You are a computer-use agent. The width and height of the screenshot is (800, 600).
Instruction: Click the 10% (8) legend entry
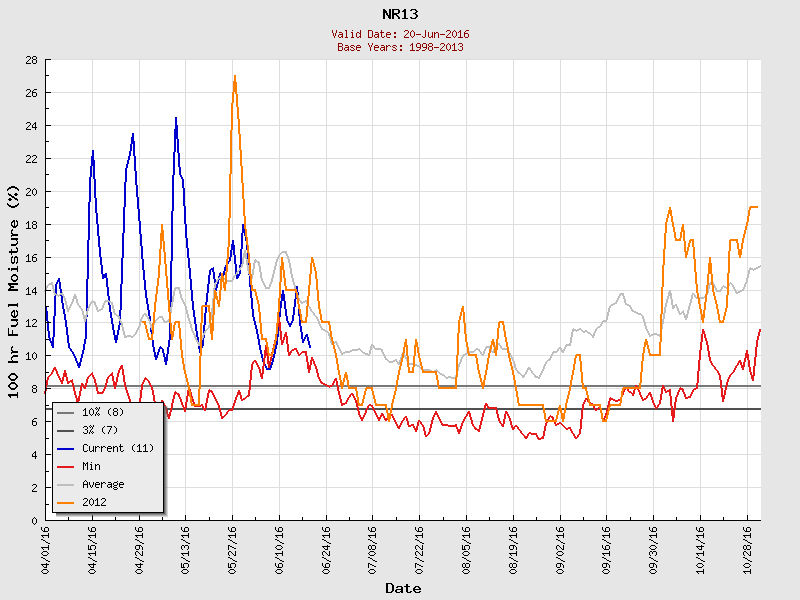pos(106,412)
